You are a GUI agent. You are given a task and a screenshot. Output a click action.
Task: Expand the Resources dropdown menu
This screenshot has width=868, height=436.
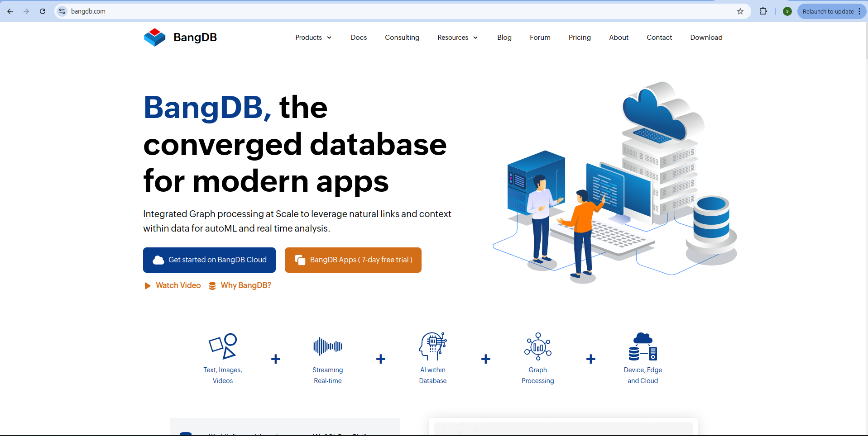(457, 38)
